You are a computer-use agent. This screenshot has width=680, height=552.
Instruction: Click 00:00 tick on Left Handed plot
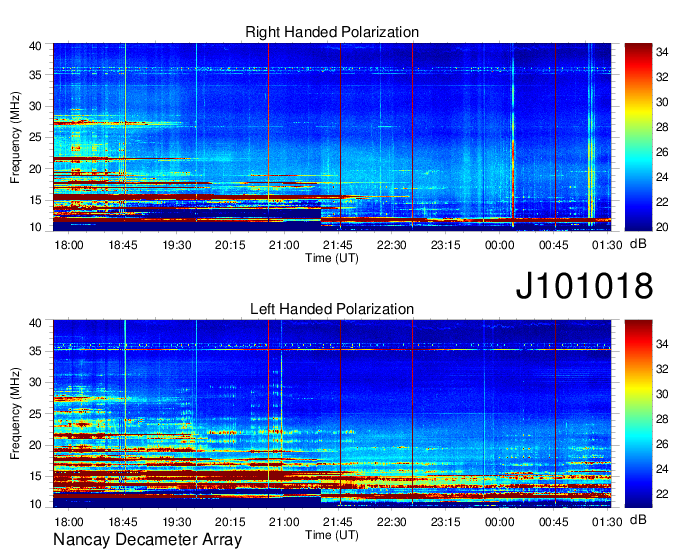(x=500, y=522)
